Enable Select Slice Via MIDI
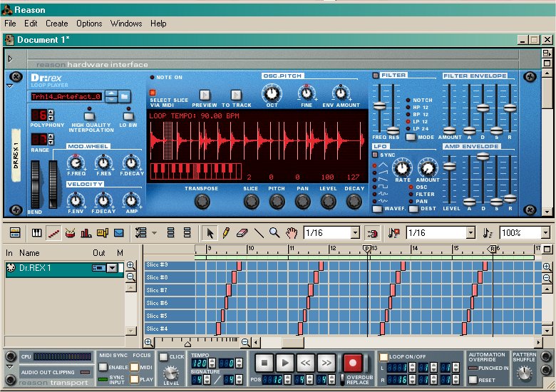This screenshot has width=556, height=392. (153, 93)
